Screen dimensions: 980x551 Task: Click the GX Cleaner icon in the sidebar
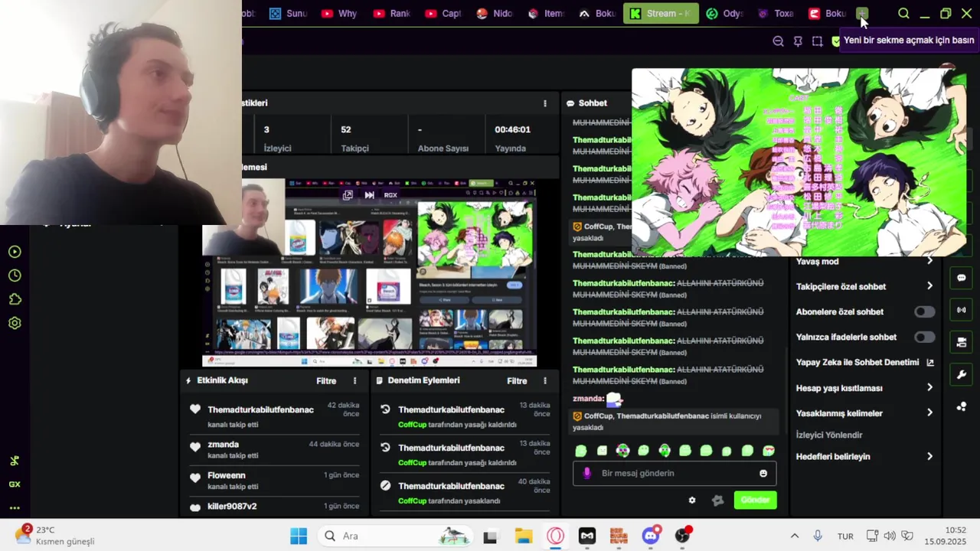[x=15, y=461]
